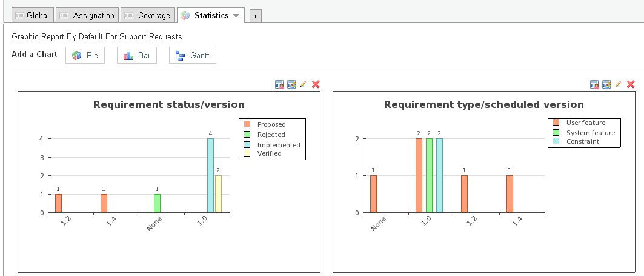Remove the Requirement type/scheduled version chart
Viewport: 644px width, 276px height.
pos(631,84)
